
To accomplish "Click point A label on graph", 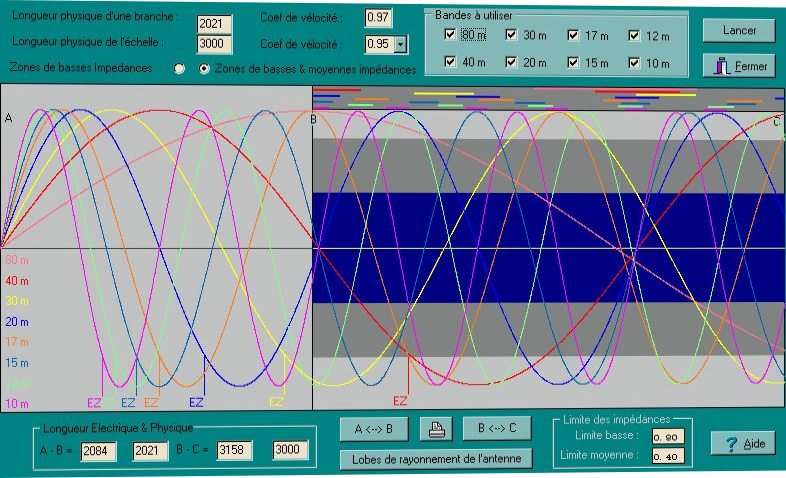I will coord(8,118).
